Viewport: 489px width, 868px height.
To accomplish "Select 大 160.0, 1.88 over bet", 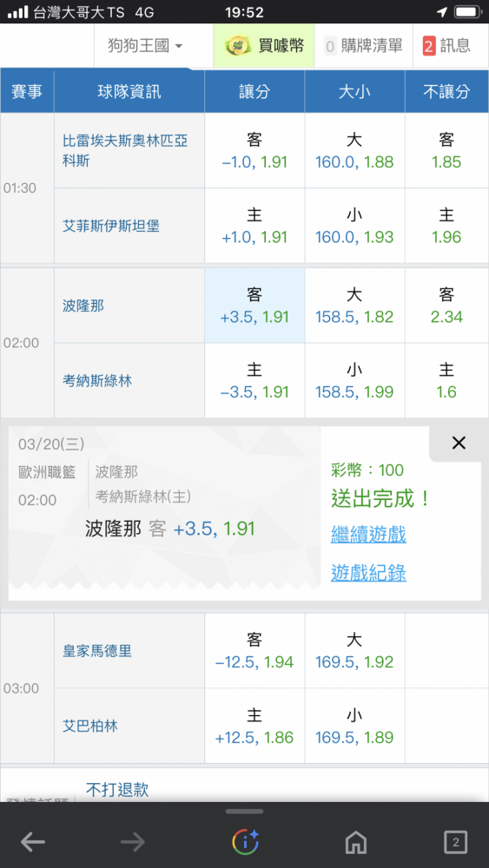I will (x=354, y=150).
